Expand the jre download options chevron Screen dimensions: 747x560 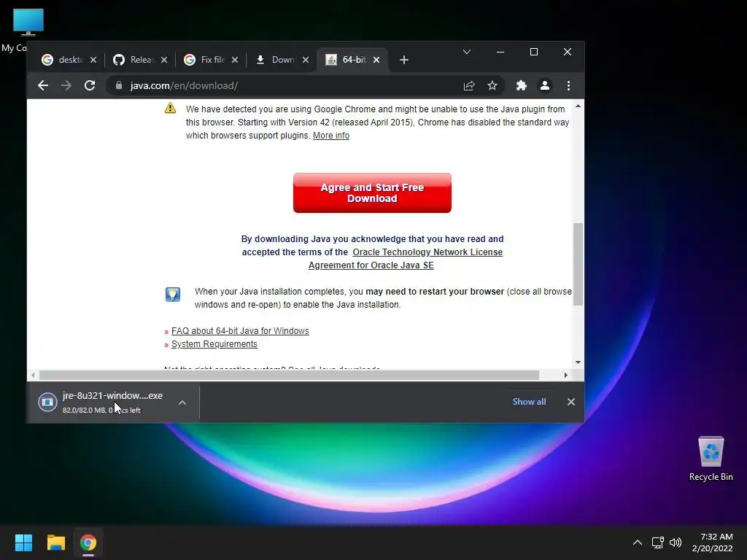[182, 402]
